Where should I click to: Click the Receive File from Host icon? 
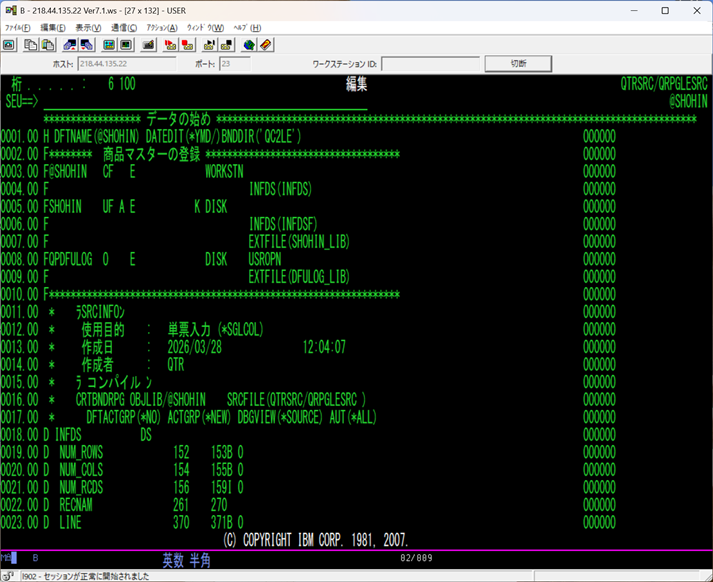pyautogui.click(x=87, y=45)
